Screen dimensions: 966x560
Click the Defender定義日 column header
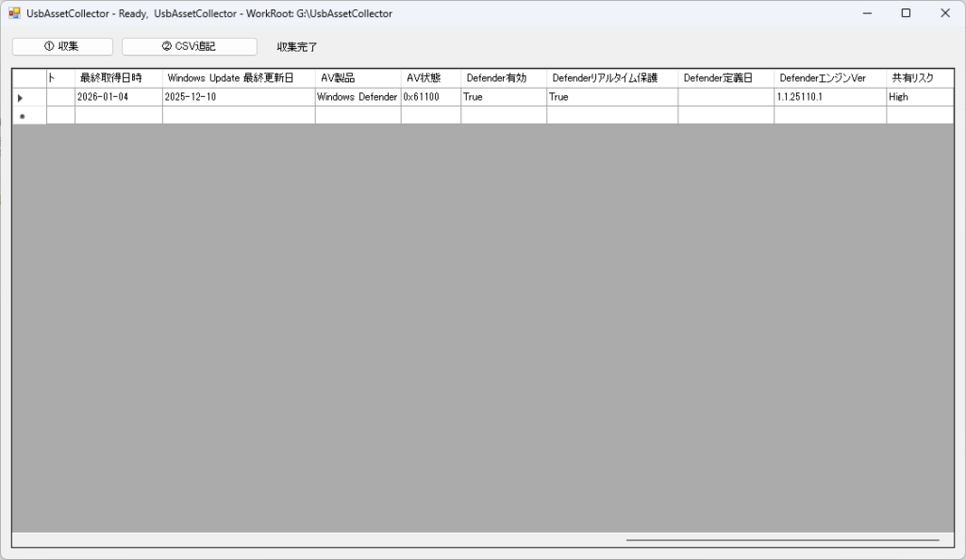[725, 78]
